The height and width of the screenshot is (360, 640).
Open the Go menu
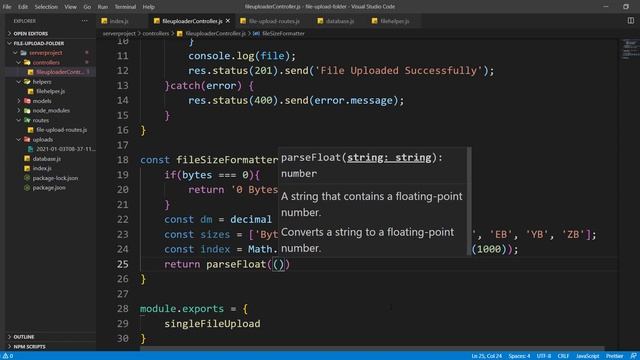click(x=87, y=7)
